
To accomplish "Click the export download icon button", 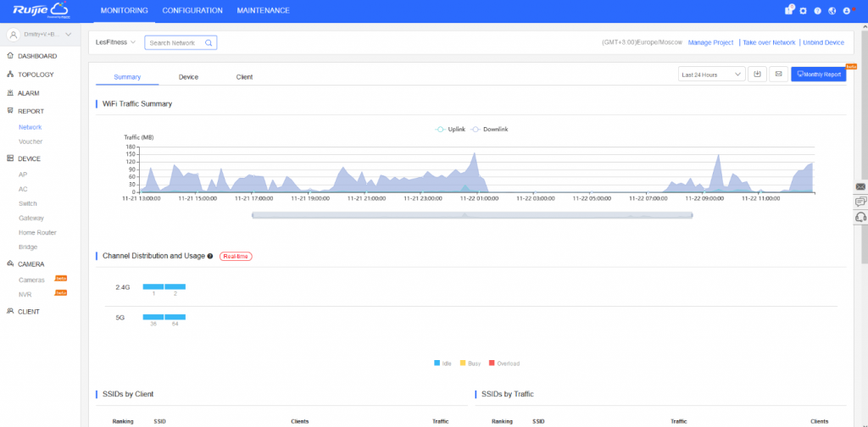I will coord(758,75).
